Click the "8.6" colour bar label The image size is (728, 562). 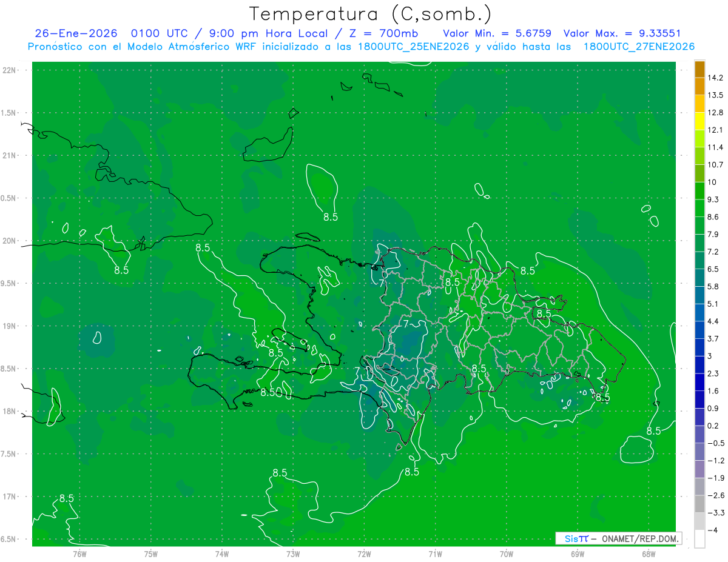713,217
